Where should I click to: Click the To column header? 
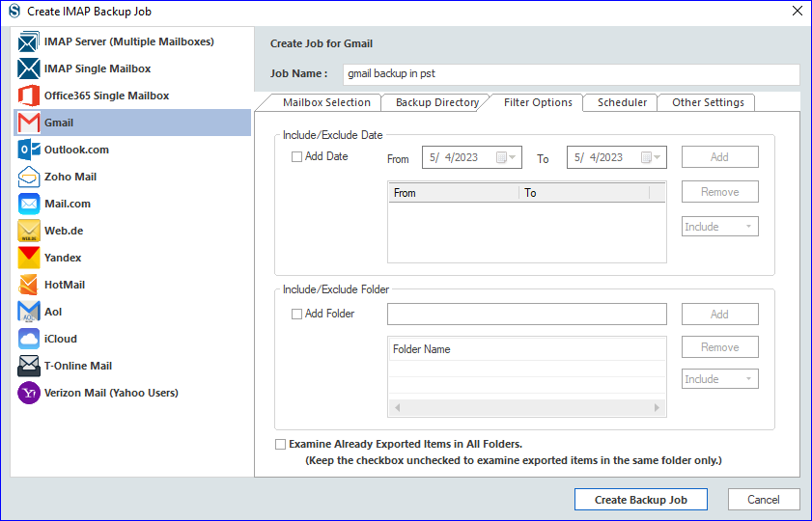coord(584,193)
